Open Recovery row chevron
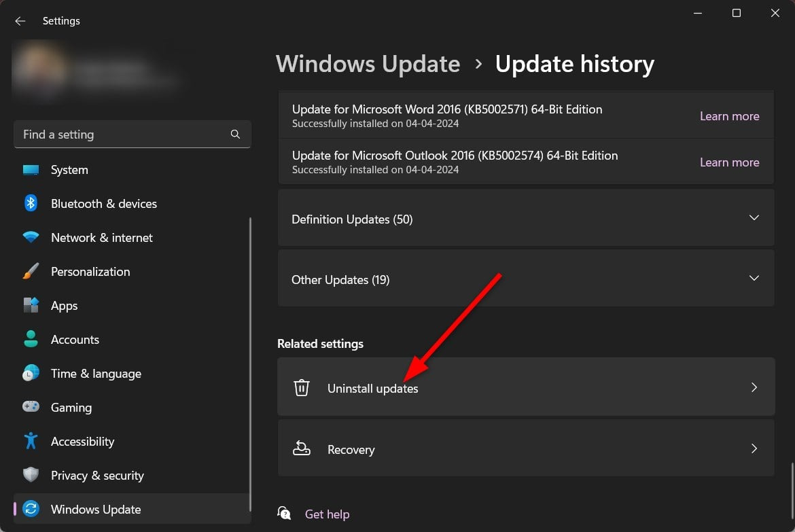The height and width of the screenshot is (532, 795). coord(754,448)
